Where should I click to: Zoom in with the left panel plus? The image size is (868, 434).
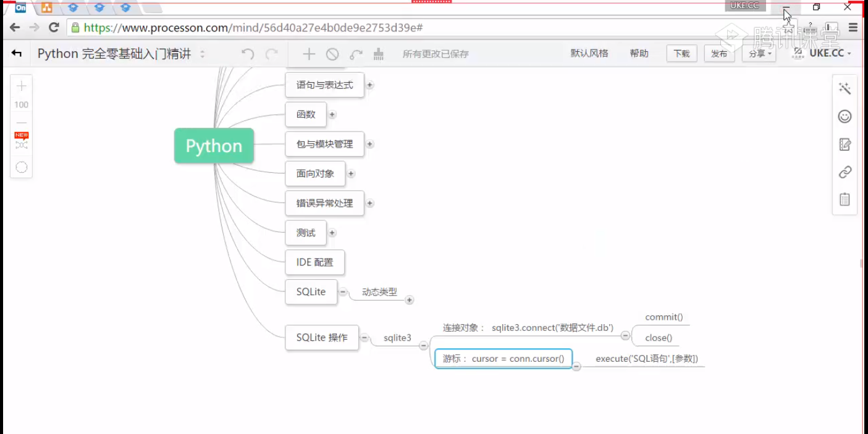[x=22, y=86]
